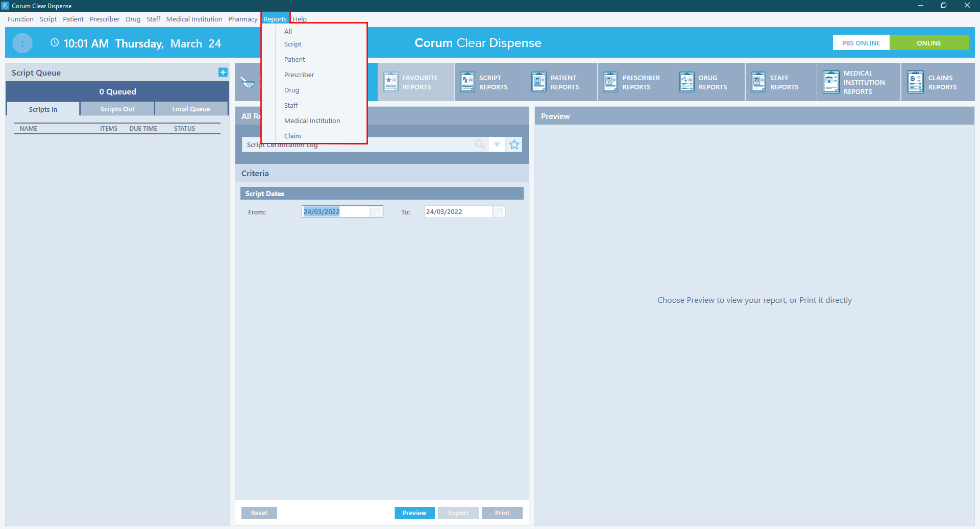Open Prescriber Reports icon
Viewport: 980px width, 529px height.
(610, 82)
